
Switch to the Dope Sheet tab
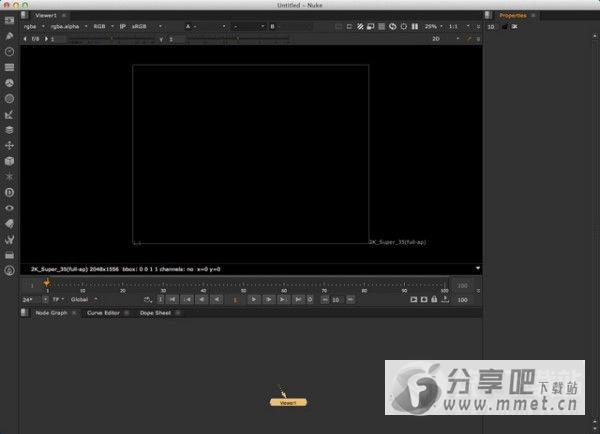coord(155,313)
